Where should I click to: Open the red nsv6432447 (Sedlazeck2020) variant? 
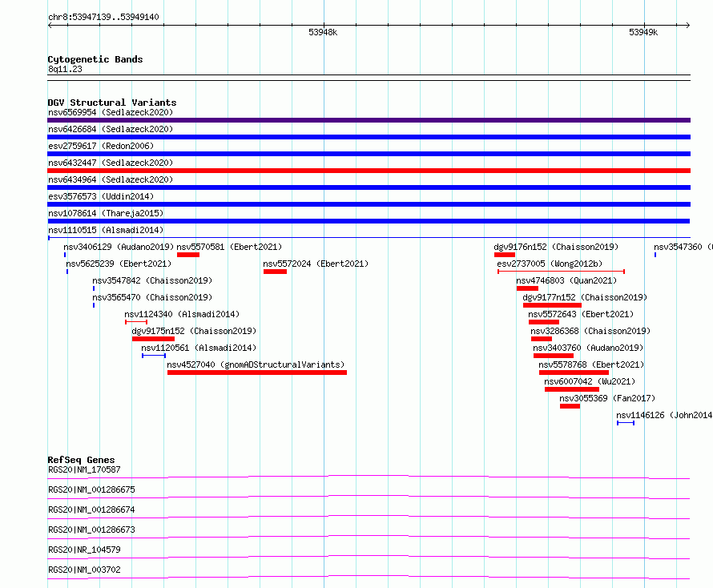click(369, 171)
